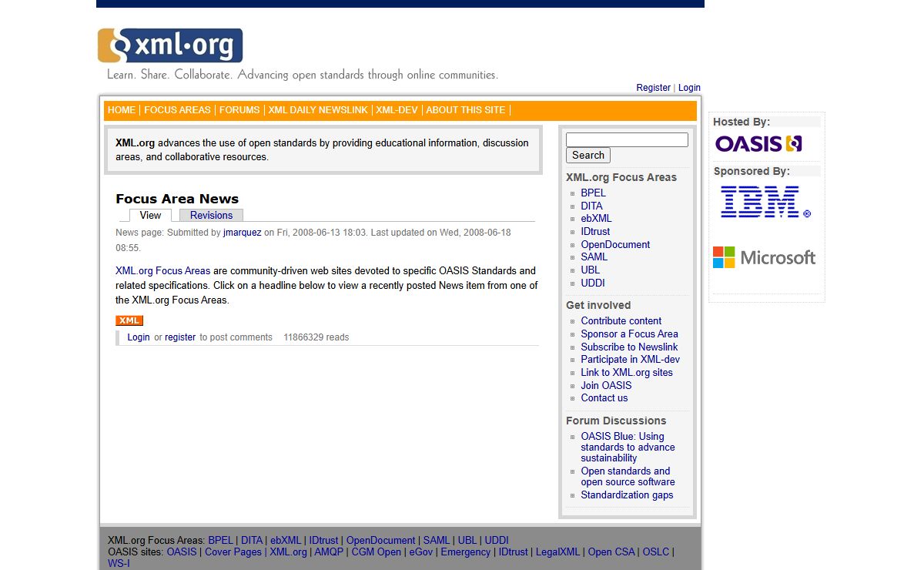Click eGov in the footer
Screen dimensions: 924x570
click(x=421, y=552)
